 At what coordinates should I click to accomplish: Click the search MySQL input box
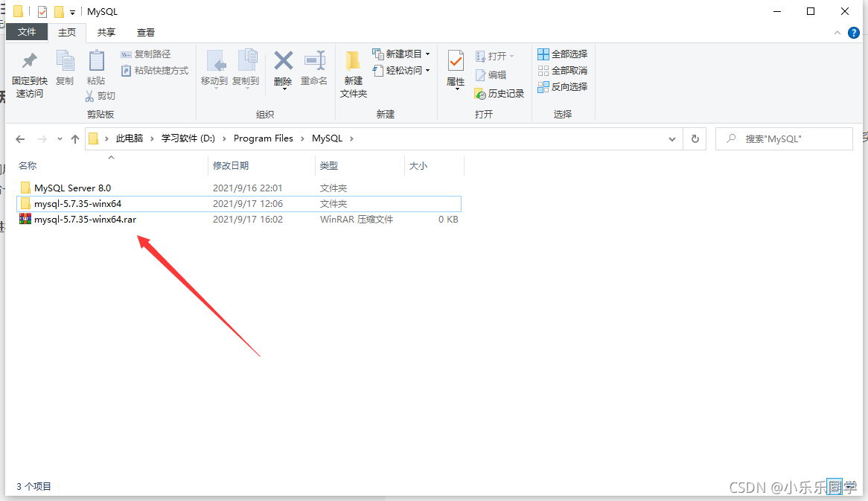point(784,139)
